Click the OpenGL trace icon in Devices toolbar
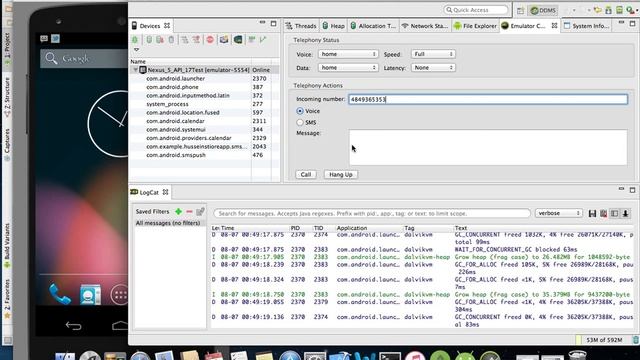The image size is (640, 360). point(263,40)
